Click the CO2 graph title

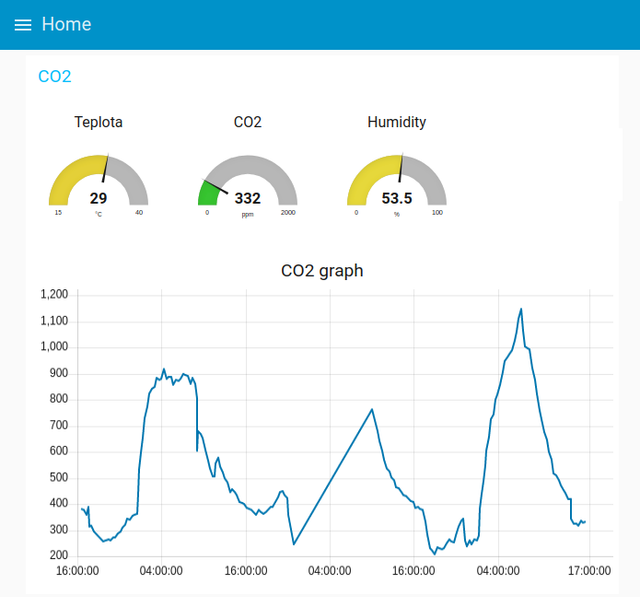322,270
